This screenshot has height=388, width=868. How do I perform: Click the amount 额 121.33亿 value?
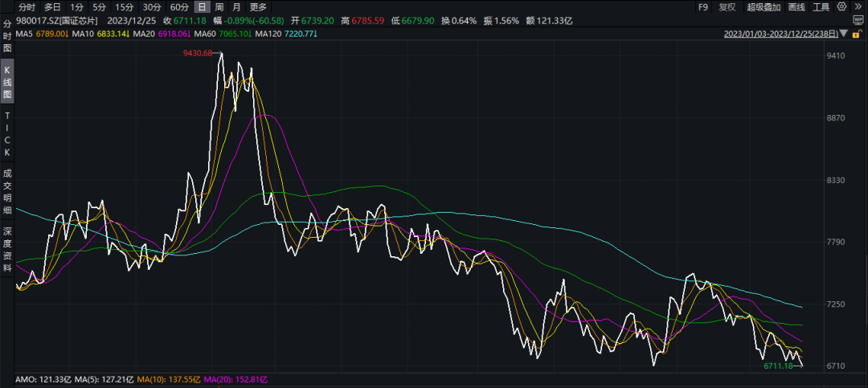pyautogui.click(x=549, y=20)
